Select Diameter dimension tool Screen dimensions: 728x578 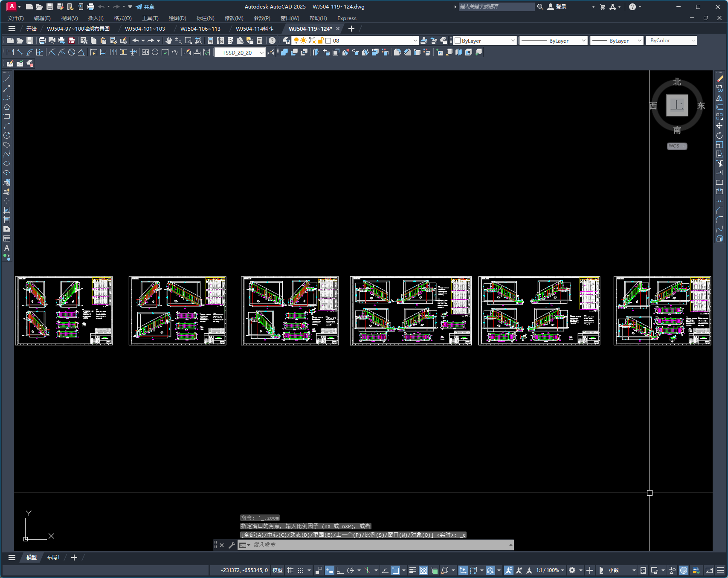(x=72, y=52)
